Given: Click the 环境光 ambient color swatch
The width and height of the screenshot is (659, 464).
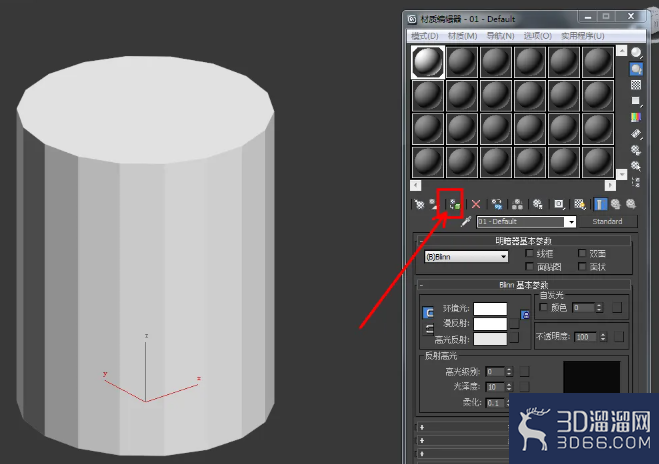Looking at the screenshot, I should 490,308.
